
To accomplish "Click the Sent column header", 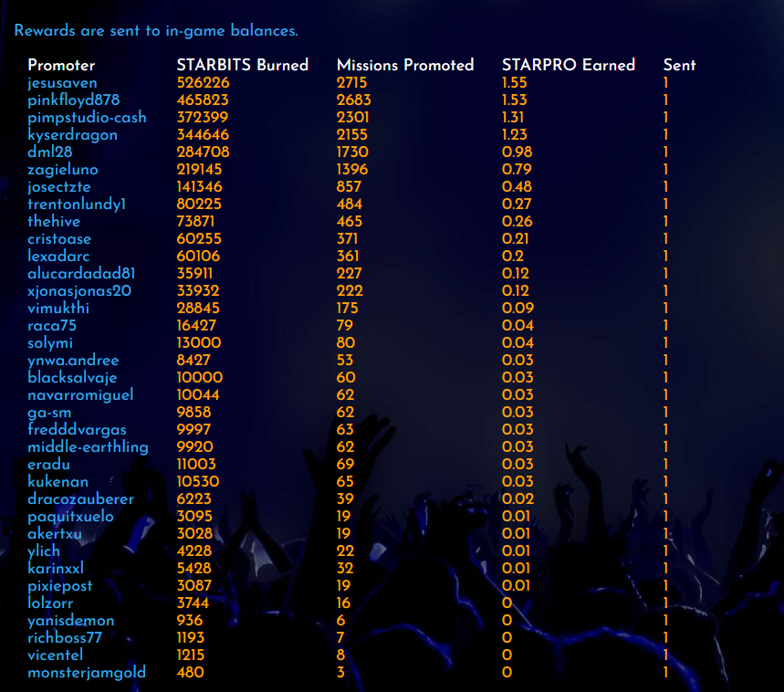I will coord(680,65).
